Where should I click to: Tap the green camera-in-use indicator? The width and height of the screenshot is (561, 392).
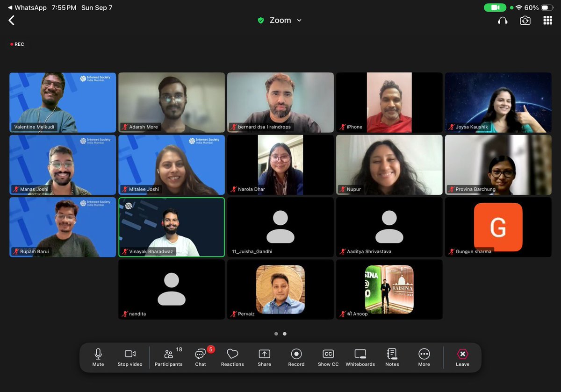pyautogui.click(x=495, y=7)
